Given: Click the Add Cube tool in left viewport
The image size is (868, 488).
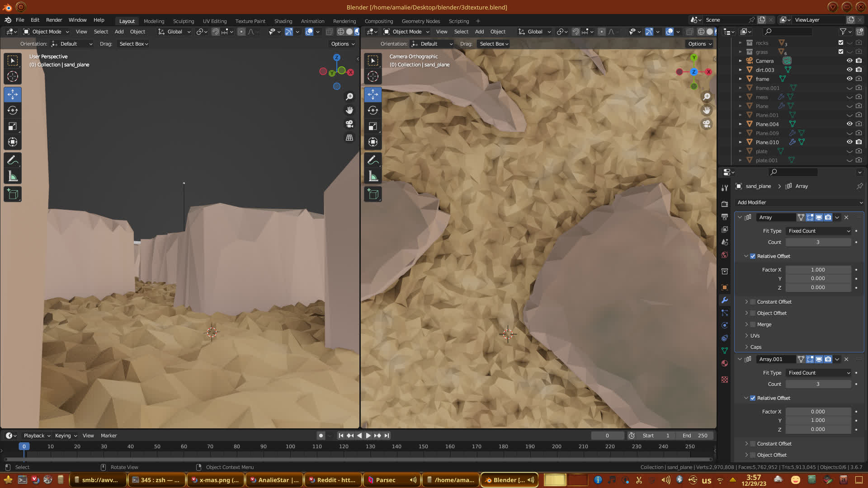Looking at the screenshot, I should point(13,194).
